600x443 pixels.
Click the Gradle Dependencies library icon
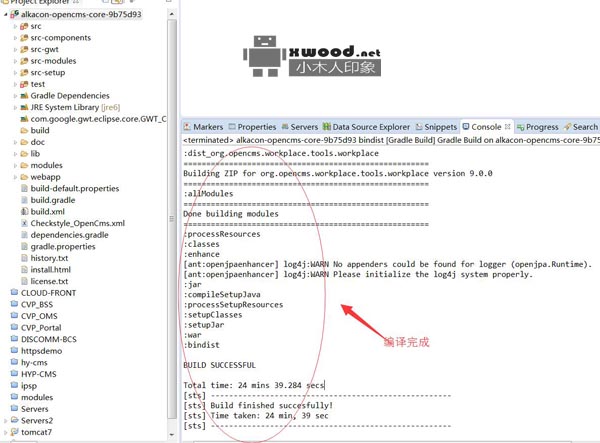24,96
